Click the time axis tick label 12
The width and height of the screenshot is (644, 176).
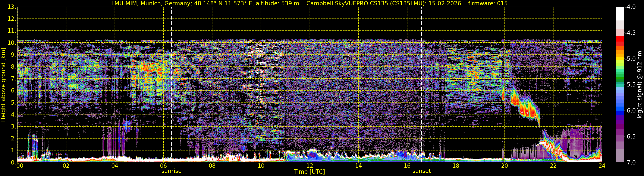310,166
